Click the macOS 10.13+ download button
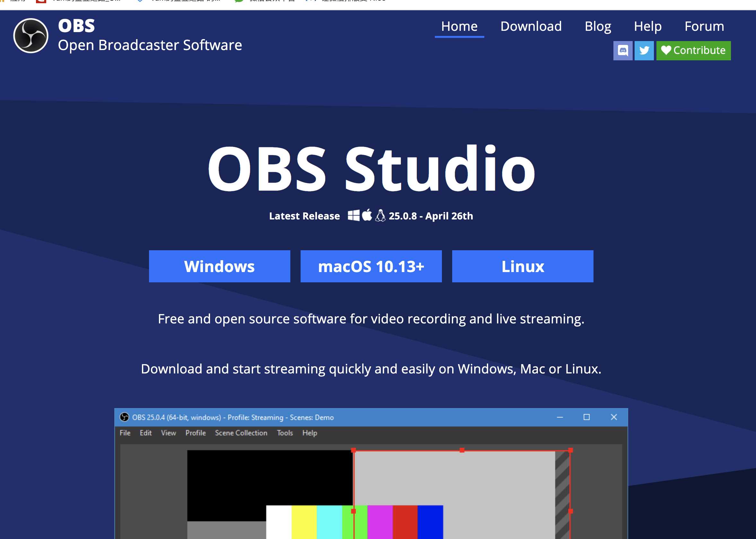The height and width of the screenshot is (539, 756). tap(371, 267)
